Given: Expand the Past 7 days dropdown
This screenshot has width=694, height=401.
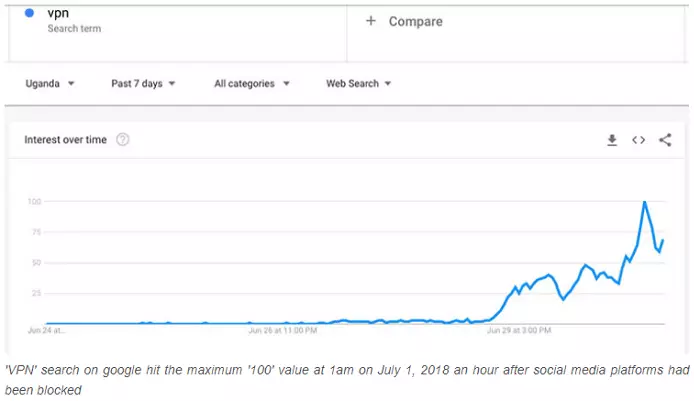Looking at the screenshot, I should 143,84.
